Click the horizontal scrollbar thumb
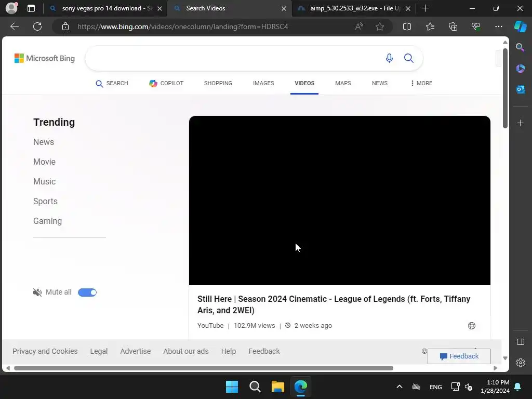This screenshot has height=399, width=532. tap(204, 368)
